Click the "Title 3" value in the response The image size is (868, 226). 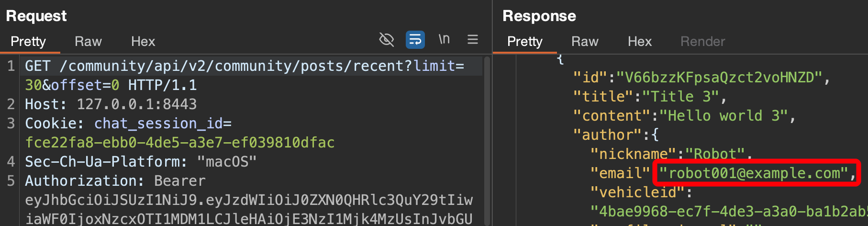click(x=680, y=97)
